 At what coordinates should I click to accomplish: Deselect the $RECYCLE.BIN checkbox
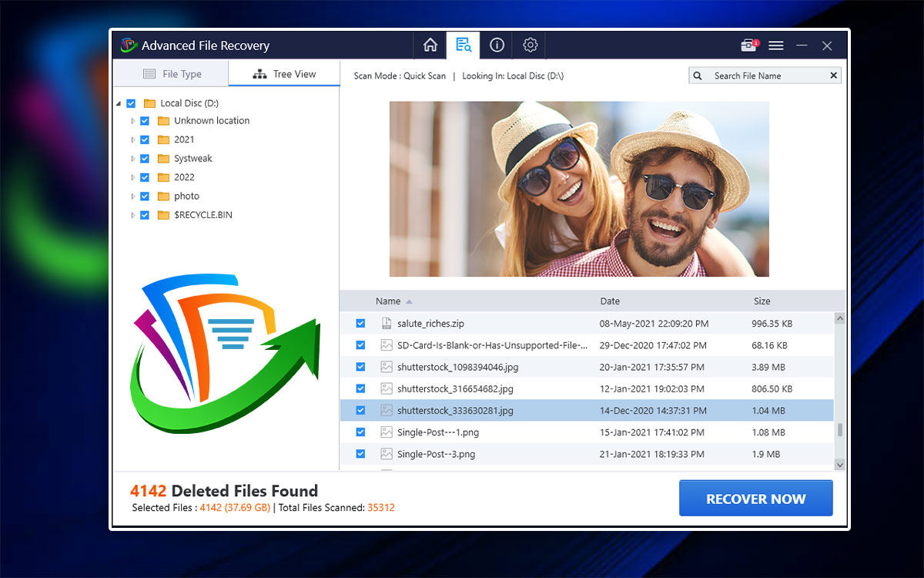click(144, 215)
